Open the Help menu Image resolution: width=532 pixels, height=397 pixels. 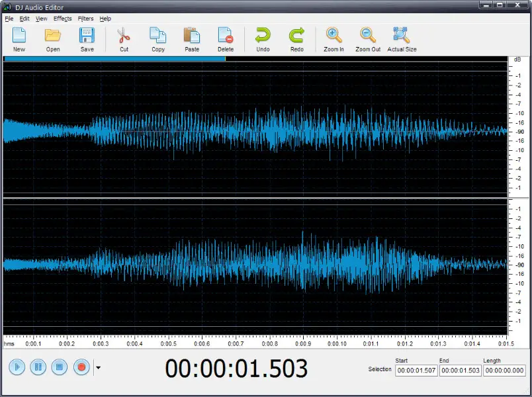pyautogui.click(x=105, y=19)
